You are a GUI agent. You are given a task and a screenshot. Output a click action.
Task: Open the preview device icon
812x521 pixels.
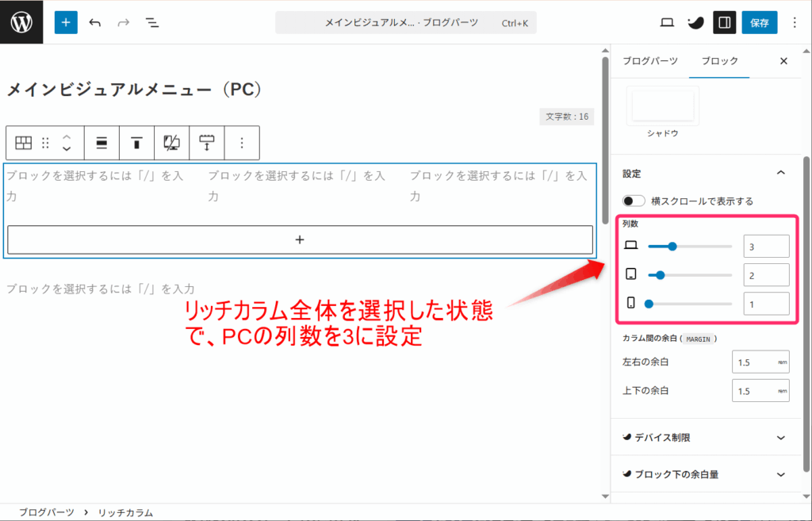coord(667,22)
